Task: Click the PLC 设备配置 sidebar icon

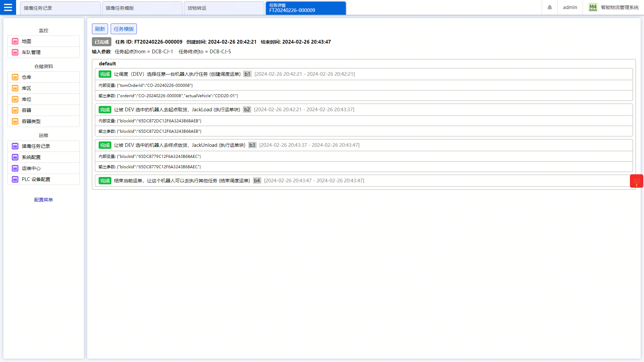Action: click(x=15, y=179)
